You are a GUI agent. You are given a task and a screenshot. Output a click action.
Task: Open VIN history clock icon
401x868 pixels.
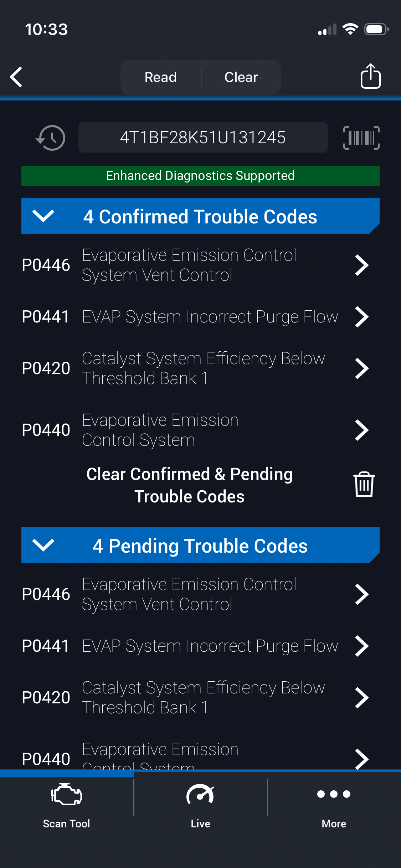51,138
